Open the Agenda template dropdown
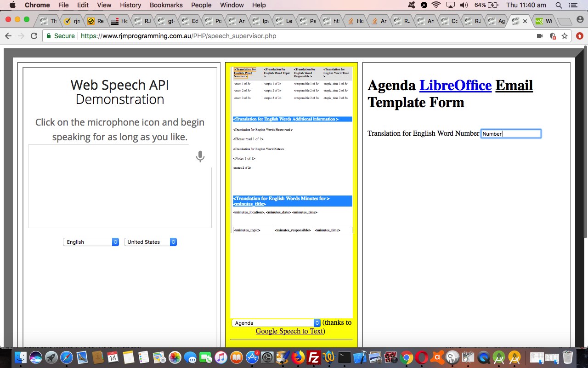Viewport: 588px width, 368px height. (276, 323)
